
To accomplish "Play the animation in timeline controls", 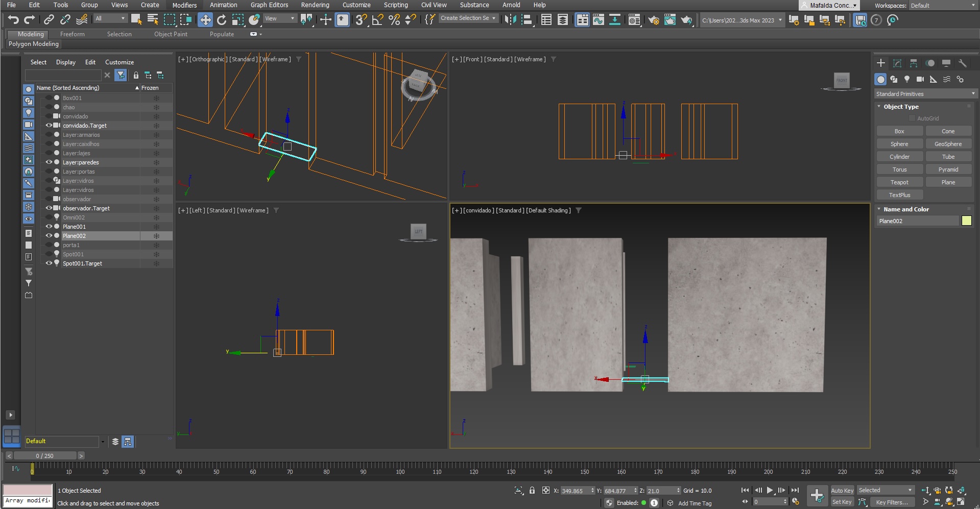I will (770, 490).
